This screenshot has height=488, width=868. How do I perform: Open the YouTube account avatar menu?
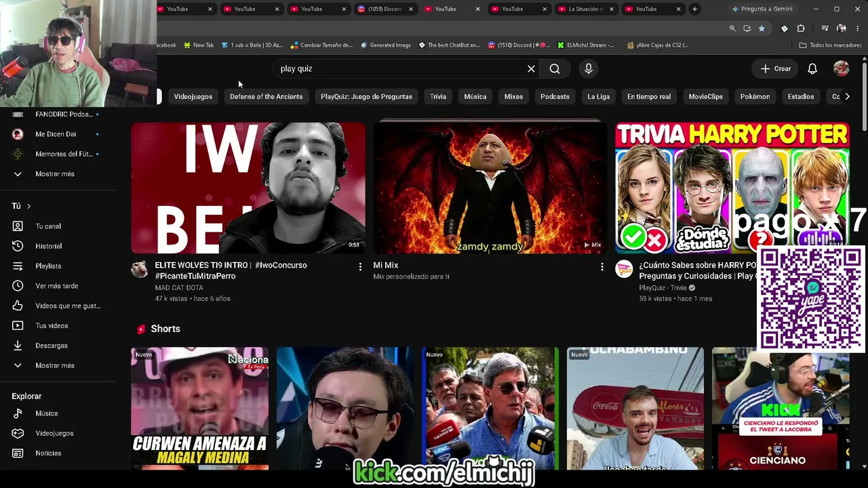pyautogui.click(x=841, y=68)
